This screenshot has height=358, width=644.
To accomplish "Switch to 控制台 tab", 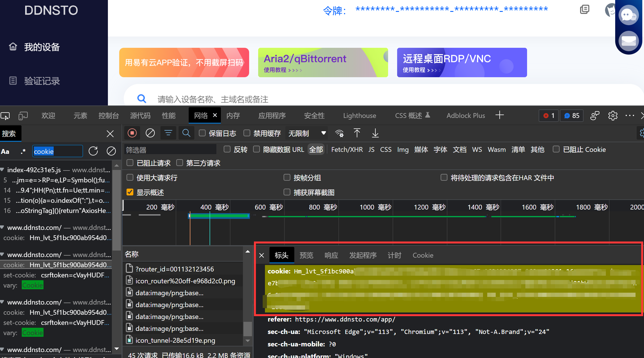I will (109, 116).
